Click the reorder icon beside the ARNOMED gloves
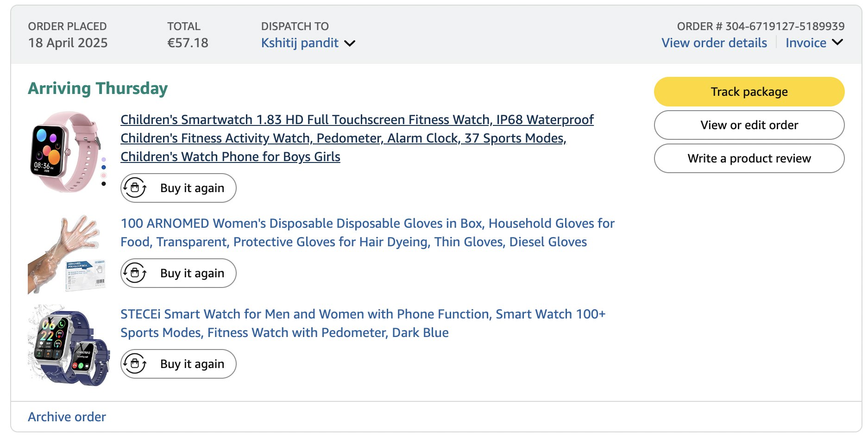The width and height of the screenshot is (868, 437). tap(135, 273)
